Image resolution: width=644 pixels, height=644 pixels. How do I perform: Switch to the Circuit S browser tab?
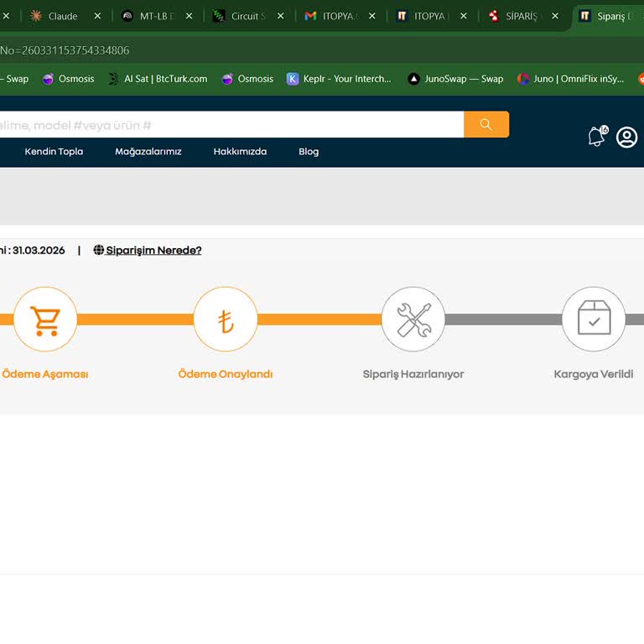[x=247, y=16]
